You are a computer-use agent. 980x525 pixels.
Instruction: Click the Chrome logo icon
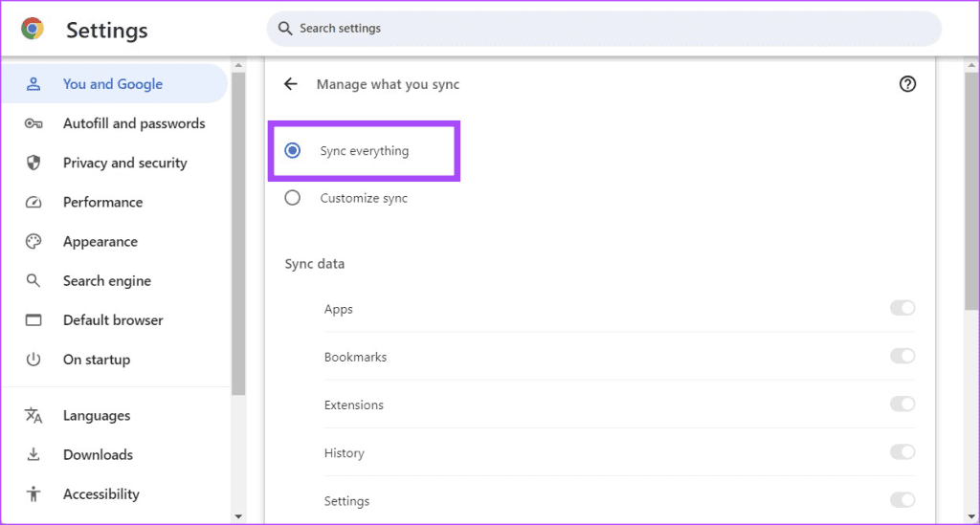33,29
